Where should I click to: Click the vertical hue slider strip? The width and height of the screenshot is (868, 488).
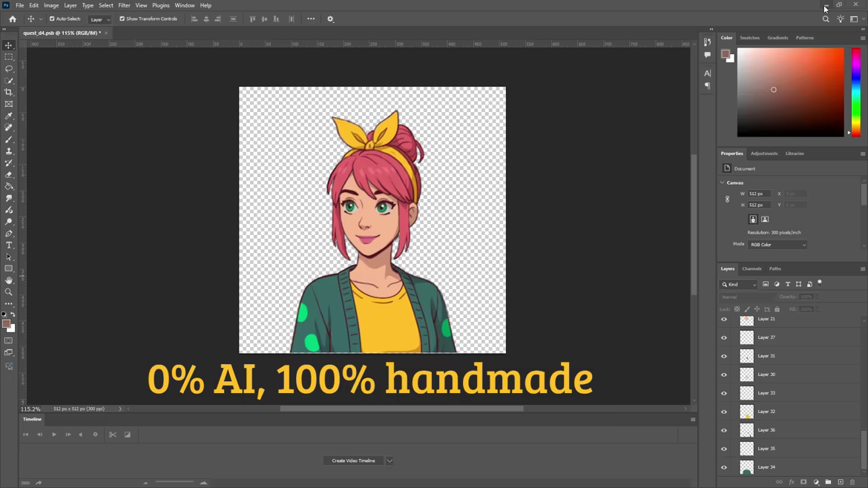coord(856,92)
